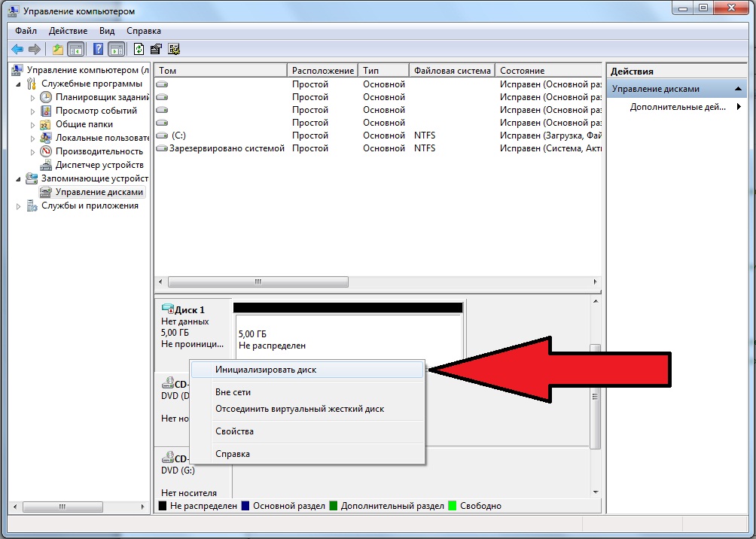Click the Общие папки folder icon
This screenshot has height=539, width=756.
pos(46,124)
